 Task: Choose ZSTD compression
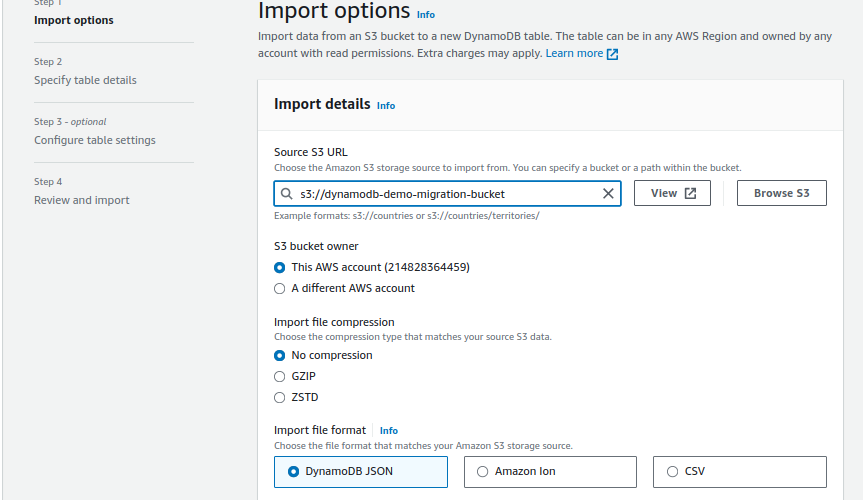pyautogui.click(x=280, y=398)
